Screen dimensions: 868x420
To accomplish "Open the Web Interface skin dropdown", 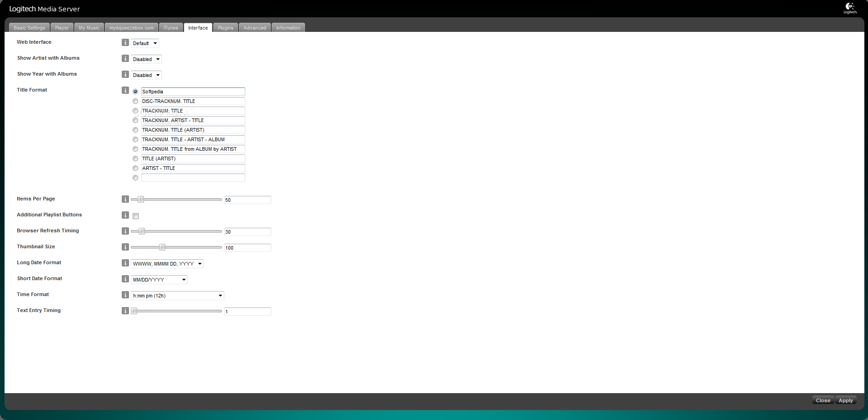I will tap(145, 43).
